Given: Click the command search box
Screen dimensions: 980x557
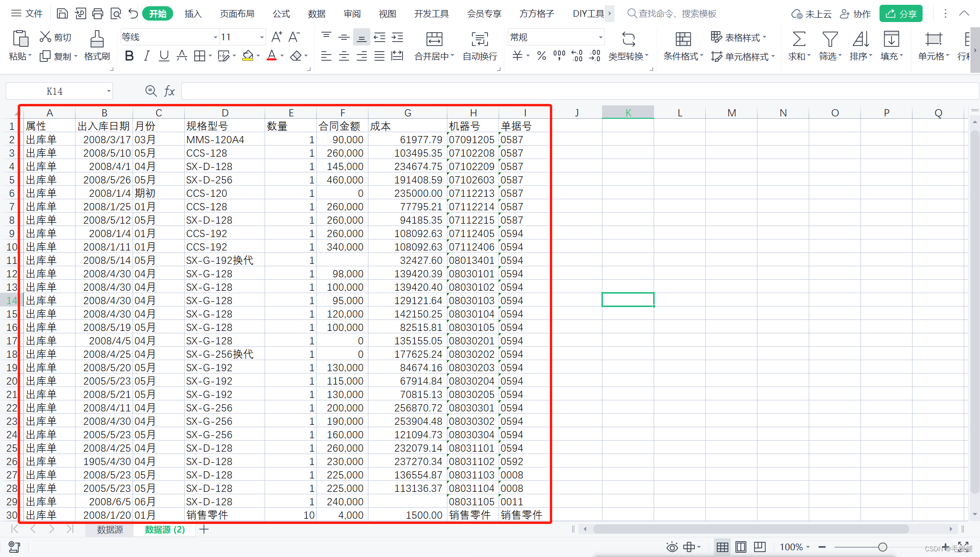Looking at the screenshot, I should click(672, 13).
